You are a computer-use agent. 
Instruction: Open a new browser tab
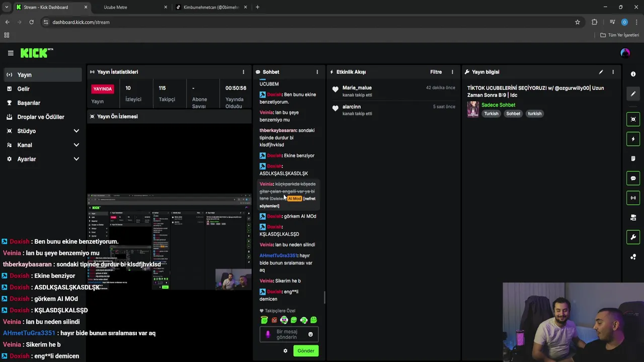point(258,7)
